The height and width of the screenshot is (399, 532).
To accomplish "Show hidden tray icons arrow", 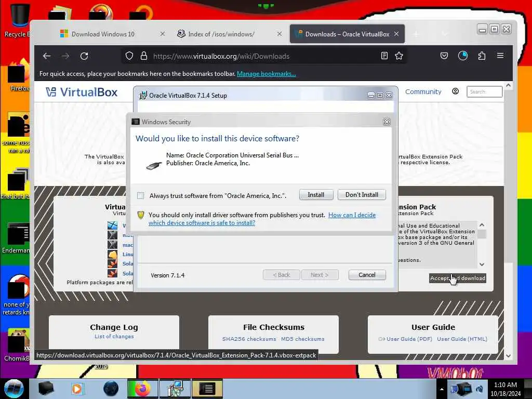I will tap(442, 389).
